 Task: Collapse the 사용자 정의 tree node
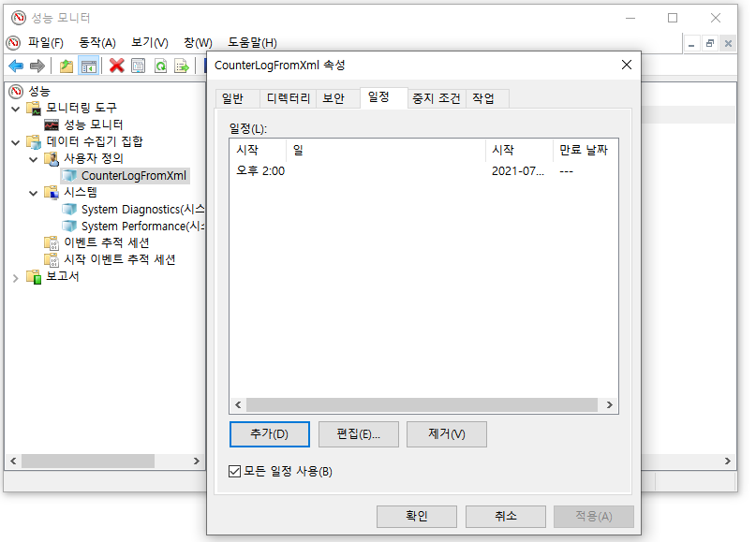point(34,159)
